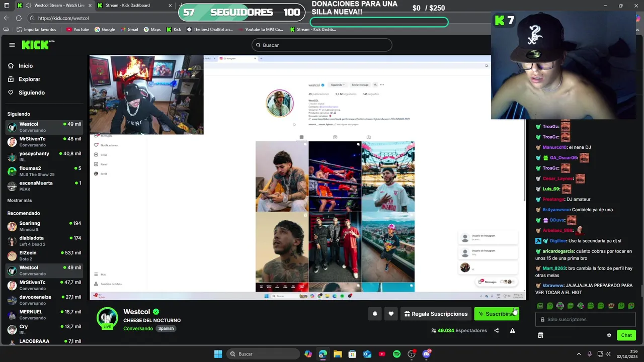
Task: Click the Sólo suscriptores chat input
Action: [x=585, y=319]
